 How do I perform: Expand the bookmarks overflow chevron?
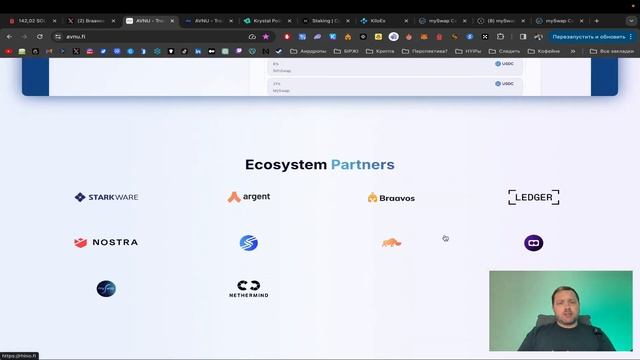pos(573,51)
